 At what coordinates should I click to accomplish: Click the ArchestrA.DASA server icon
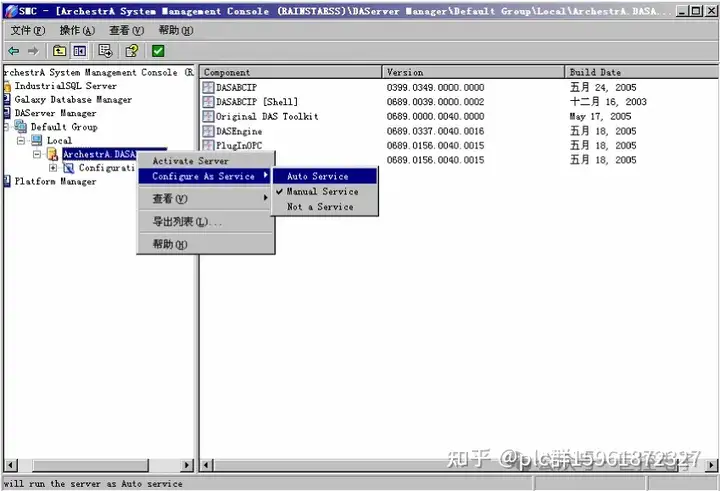click(53, 154)
